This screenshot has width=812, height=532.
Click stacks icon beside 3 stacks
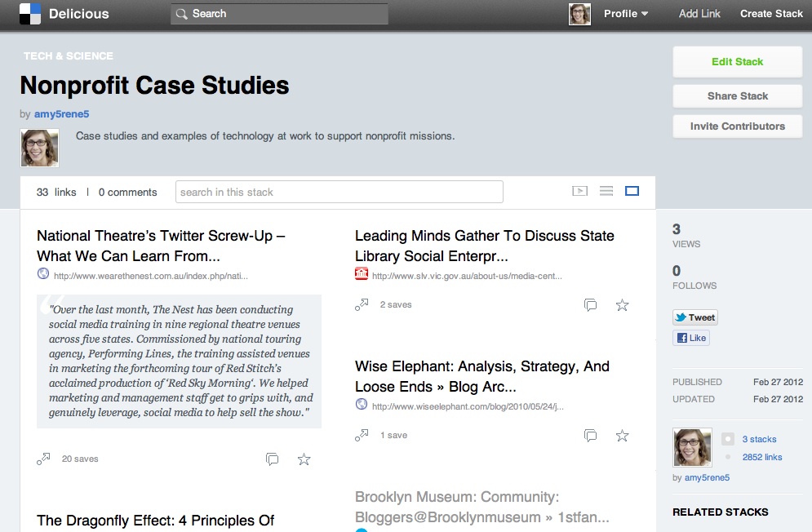click(x=728, y=439)
